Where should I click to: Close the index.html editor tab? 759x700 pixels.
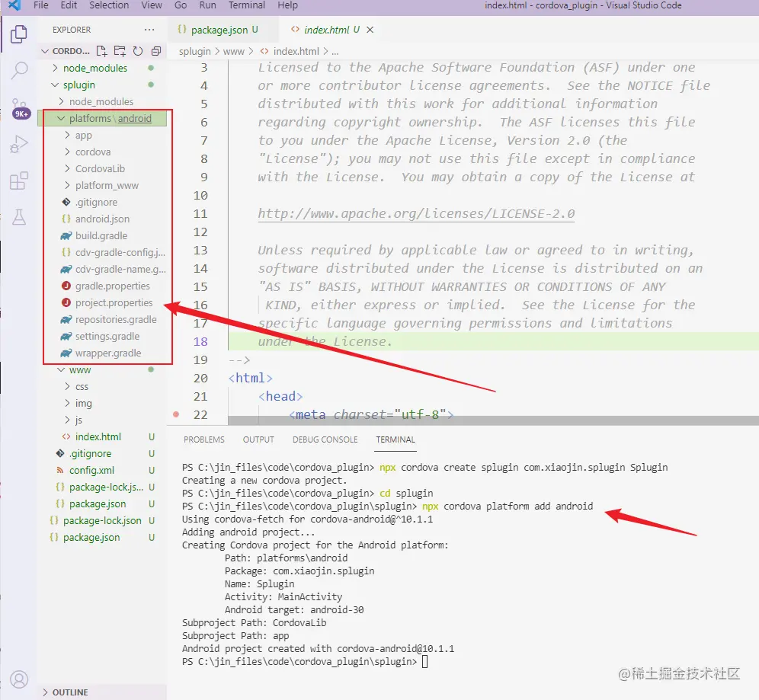pyautogui.click(x=370, y=30)
